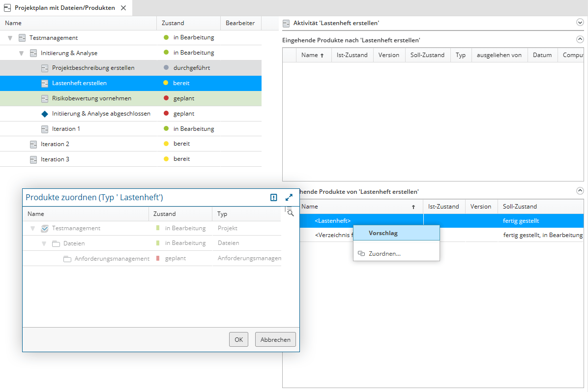The image size is (588, 392).
Task: Click the yellow status dot of Lastenheft erstellen
Action: (166, 83)
